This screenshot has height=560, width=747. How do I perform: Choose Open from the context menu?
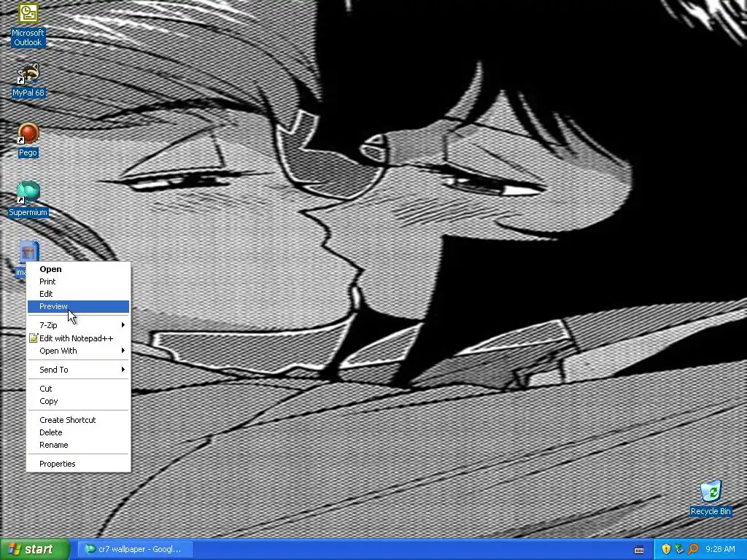pyautogui.click(x=78, y=269)
